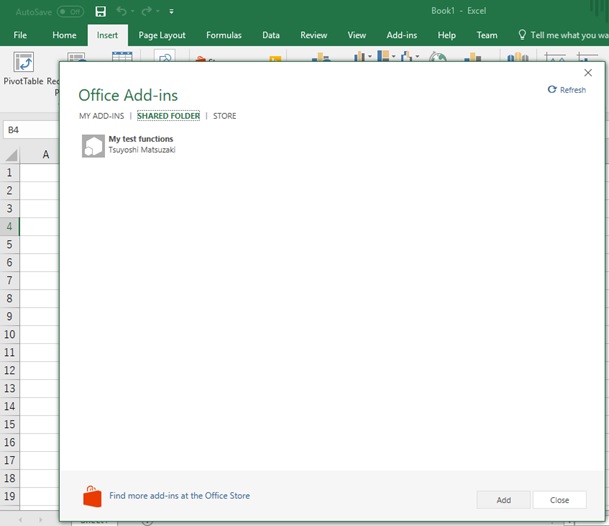Select the Insert ribbon tab
Screen dimensions: 609x526
(x=108, y=35)
